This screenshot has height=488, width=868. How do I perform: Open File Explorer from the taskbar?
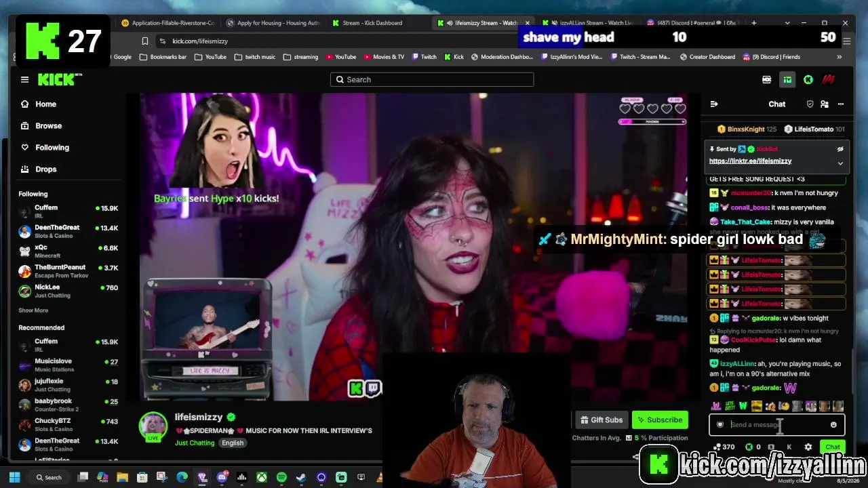click(122, 478)
